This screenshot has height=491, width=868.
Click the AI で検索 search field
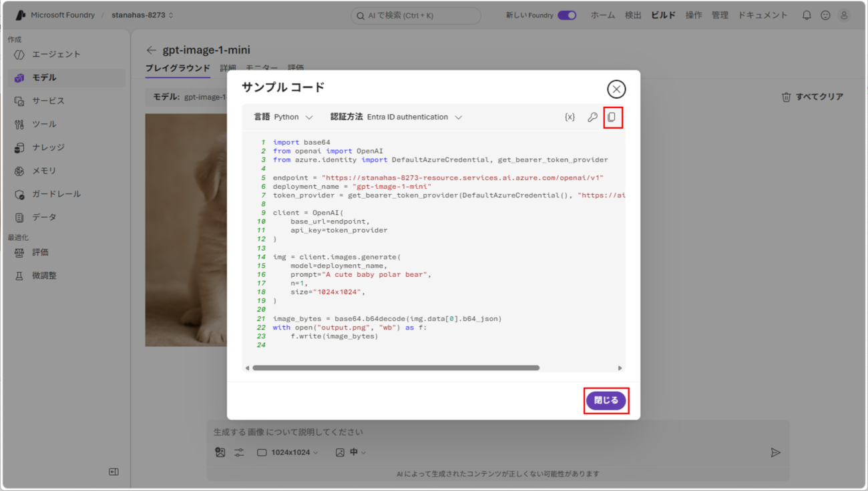pyautogui.click(x=415, y=15)
